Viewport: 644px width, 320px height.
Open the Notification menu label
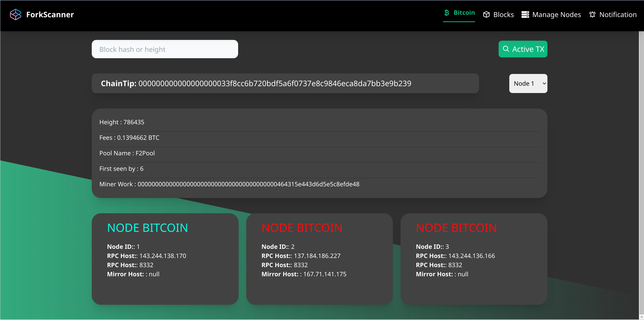point(618,15)
